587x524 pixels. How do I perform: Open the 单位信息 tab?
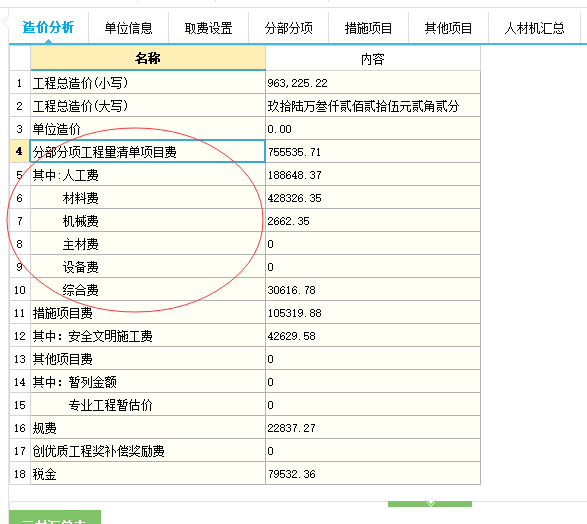[x=128, y=28]
